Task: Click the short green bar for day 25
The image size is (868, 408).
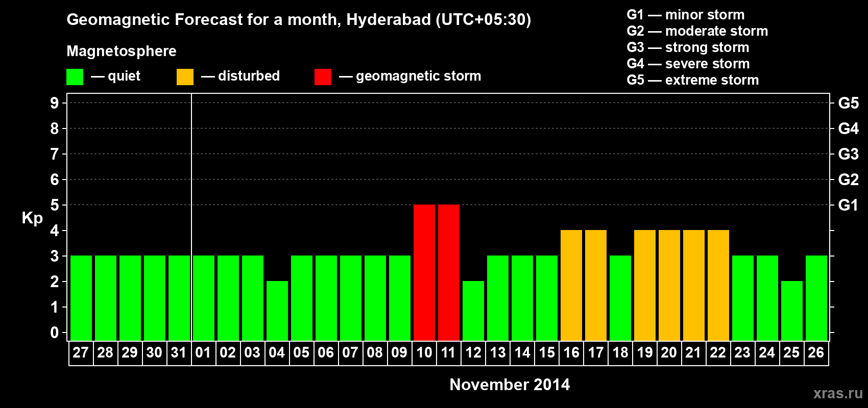Action: tap(792, 311)
